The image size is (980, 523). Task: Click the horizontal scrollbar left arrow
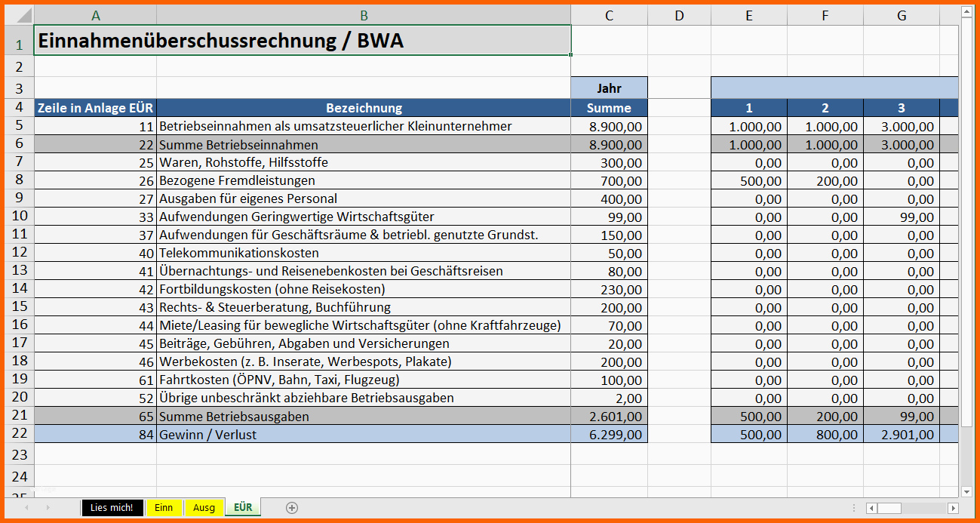click(x=871, y=508)
